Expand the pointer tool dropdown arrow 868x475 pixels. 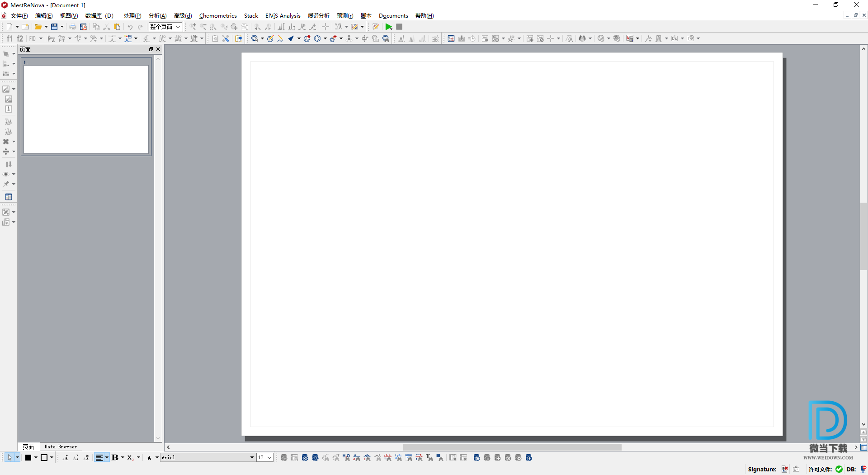click(x=17, y=457)
